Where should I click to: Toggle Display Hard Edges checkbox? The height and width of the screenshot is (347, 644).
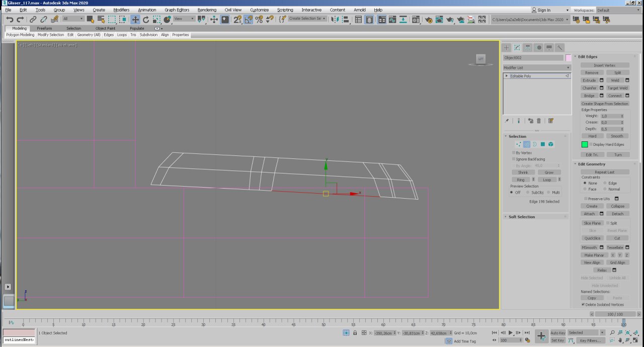pyautogui.click(x=591, y=144)
